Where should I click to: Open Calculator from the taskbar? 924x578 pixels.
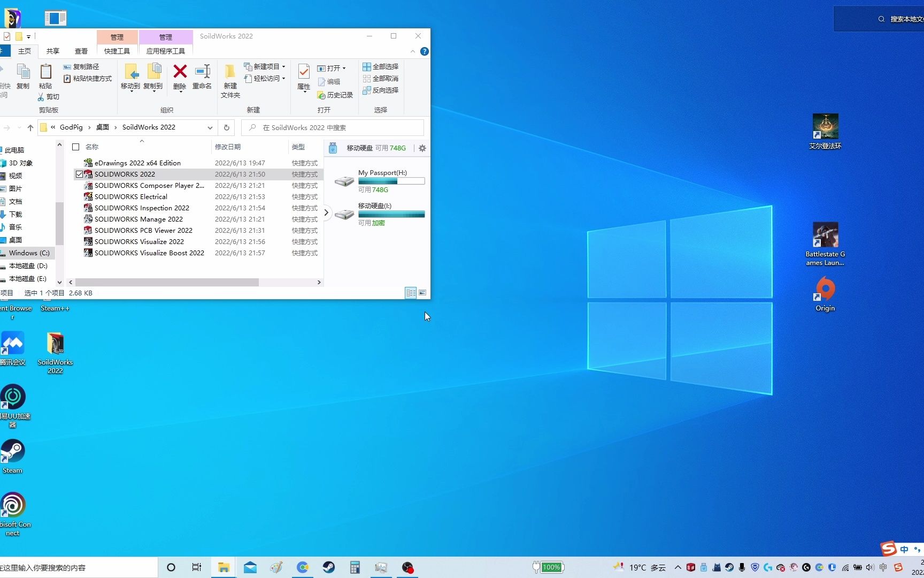point(355,567)
